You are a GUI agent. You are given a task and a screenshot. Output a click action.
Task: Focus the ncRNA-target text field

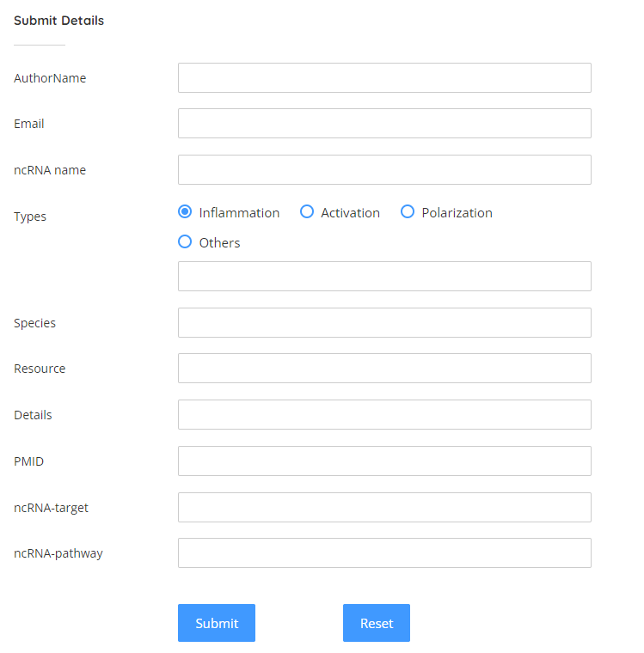click(384, 508)
